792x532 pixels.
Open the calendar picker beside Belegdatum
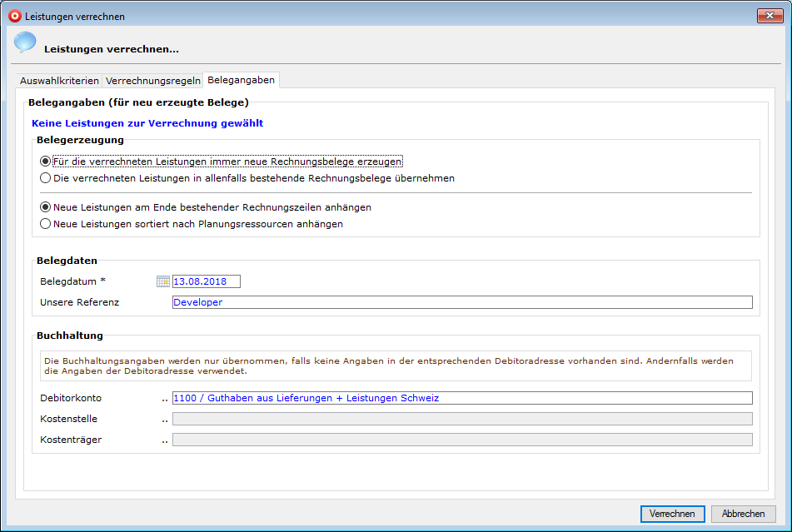coord(162,281)
